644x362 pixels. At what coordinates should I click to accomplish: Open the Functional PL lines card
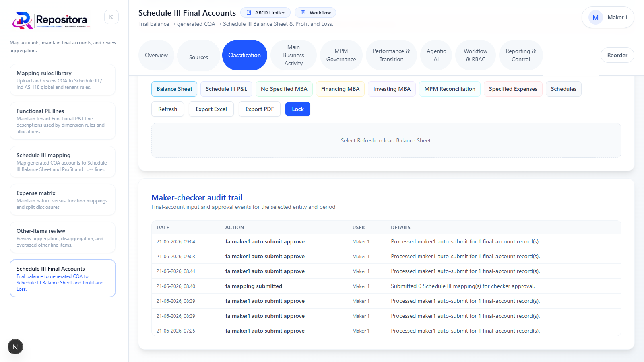62,121
